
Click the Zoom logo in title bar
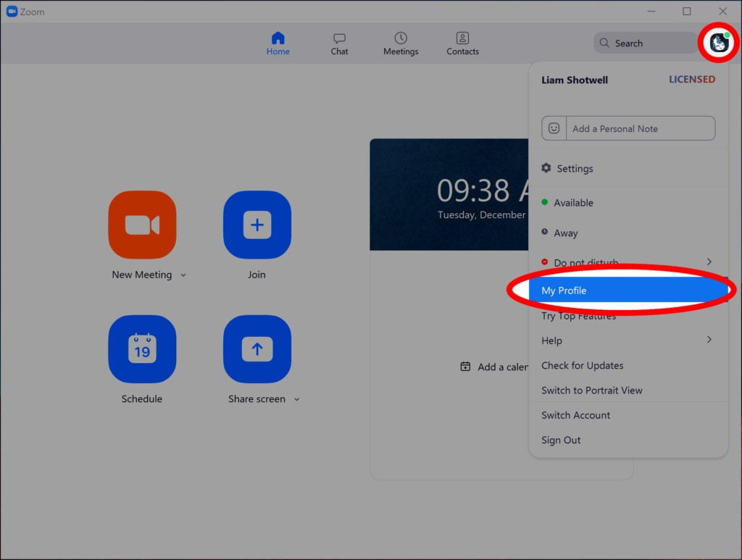tap(12, 12)
